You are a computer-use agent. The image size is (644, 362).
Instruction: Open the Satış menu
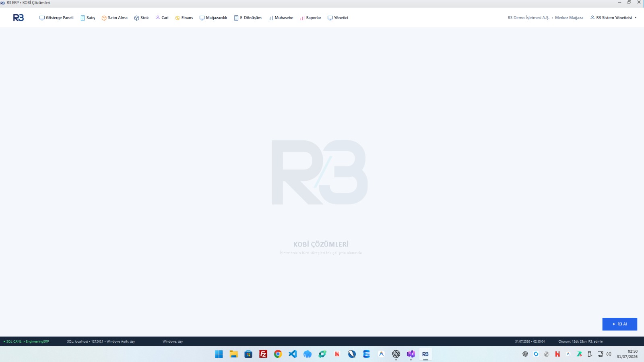coord(88,18)
